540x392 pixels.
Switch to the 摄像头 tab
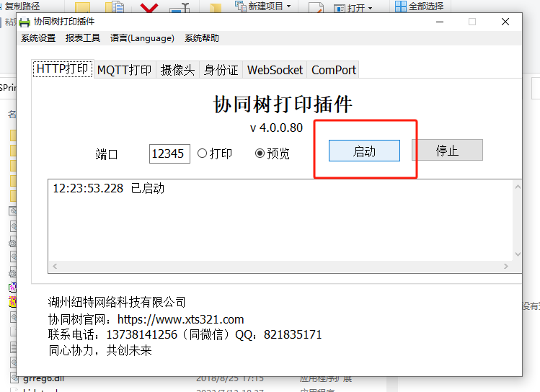[177, 70]
